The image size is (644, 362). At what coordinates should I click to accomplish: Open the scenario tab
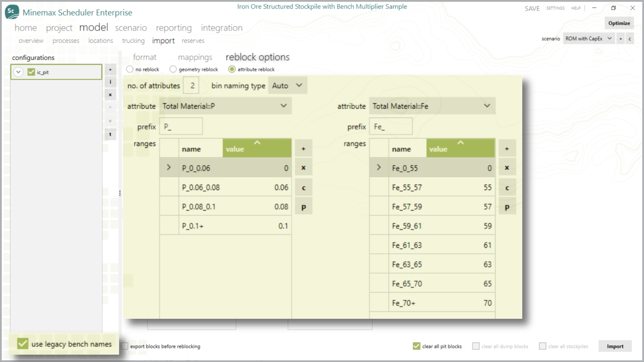[x=131, y=28]
